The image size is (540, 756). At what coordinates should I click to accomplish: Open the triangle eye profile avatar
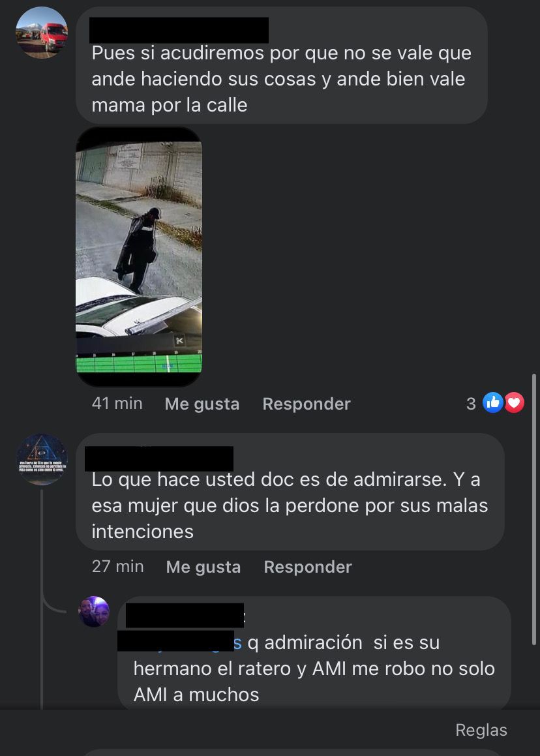[42, 459]
